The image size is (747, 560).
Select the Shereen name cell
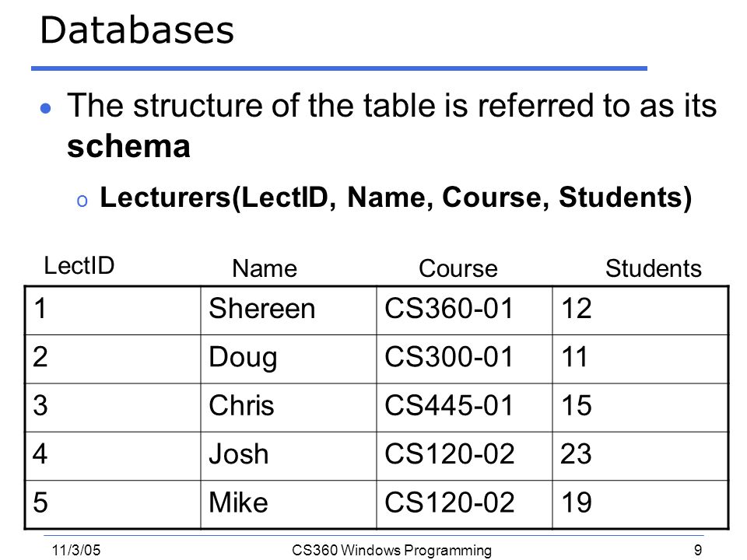point(289,310)
